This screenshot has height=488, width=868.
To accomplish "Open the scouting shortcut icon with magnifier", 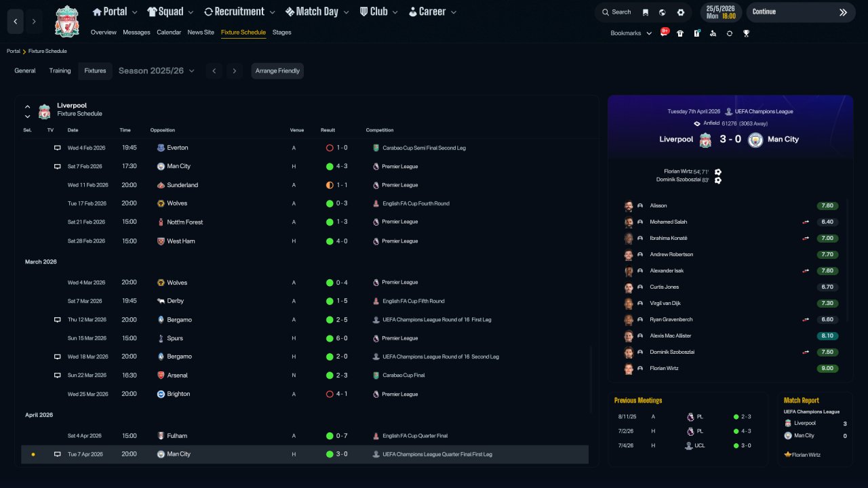I will [713, 33].
